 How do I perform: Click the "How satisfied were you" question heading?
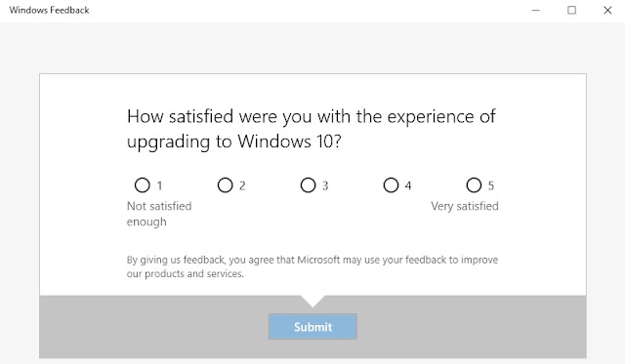(x=312, y=129)
